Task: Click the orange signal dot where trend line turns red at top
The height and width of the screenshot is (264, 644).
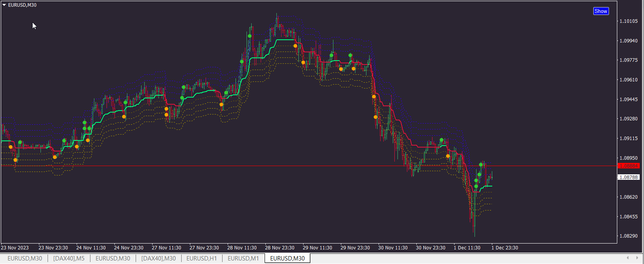Action: pyautogui.click(x=295, y=46)
